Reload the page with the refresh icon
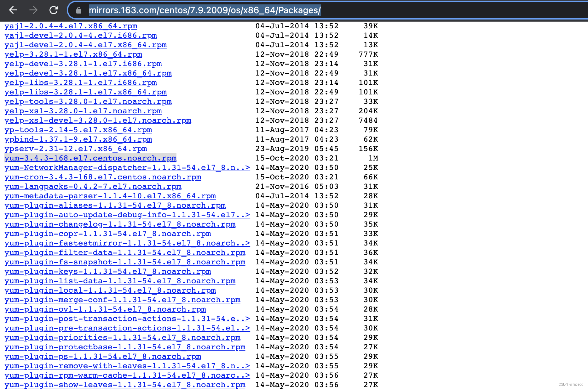588x389 pixels. 54,10
